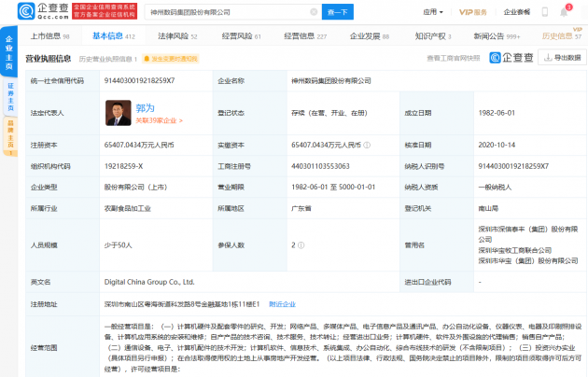Click 所属地区 value 广东省
Viewport: 588px width, 377px height.
click(301, 208)
